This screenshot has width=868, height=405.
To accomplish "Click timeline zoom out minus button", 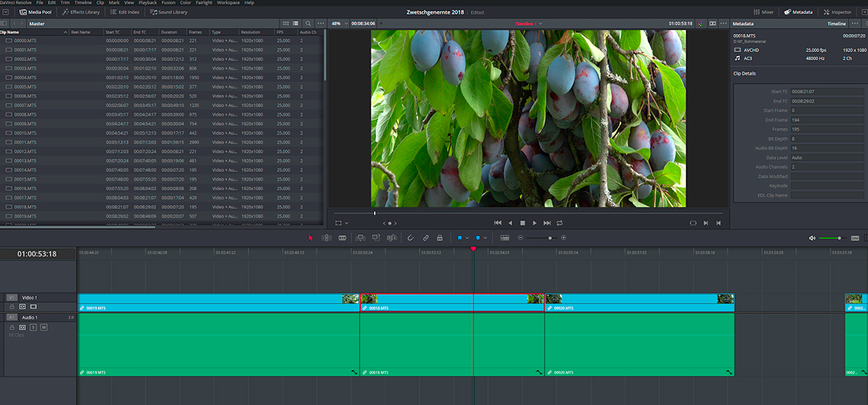I will click(x=520, y=238).
